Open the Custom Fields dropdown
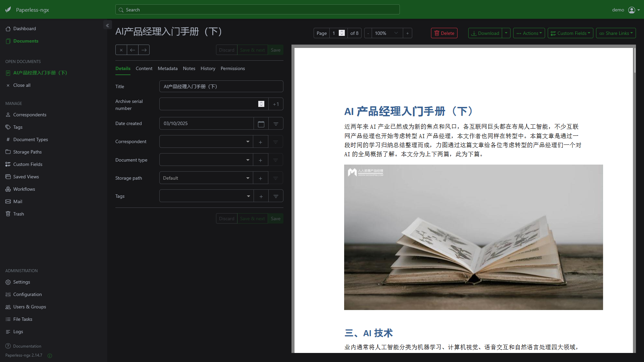Image resolution: width=644 pixels, height=362 pixels. [x=570, y=33]
